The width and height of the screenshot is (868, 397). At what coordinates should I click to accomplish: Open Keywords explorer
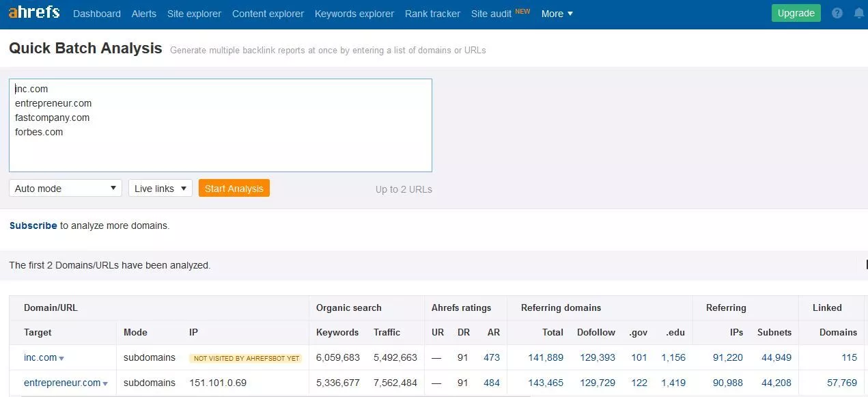[x=354, y=14]
